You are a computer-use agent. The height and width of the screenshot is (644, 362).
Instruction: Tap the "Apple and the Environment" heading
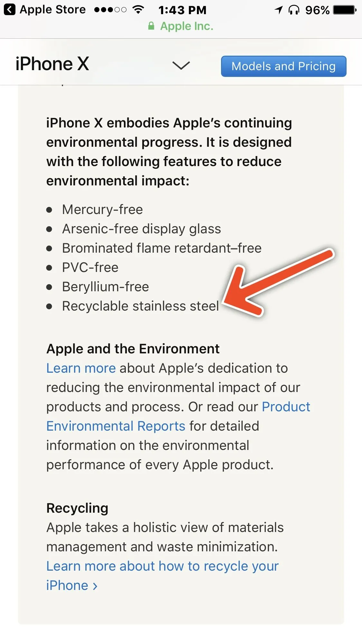133,349
